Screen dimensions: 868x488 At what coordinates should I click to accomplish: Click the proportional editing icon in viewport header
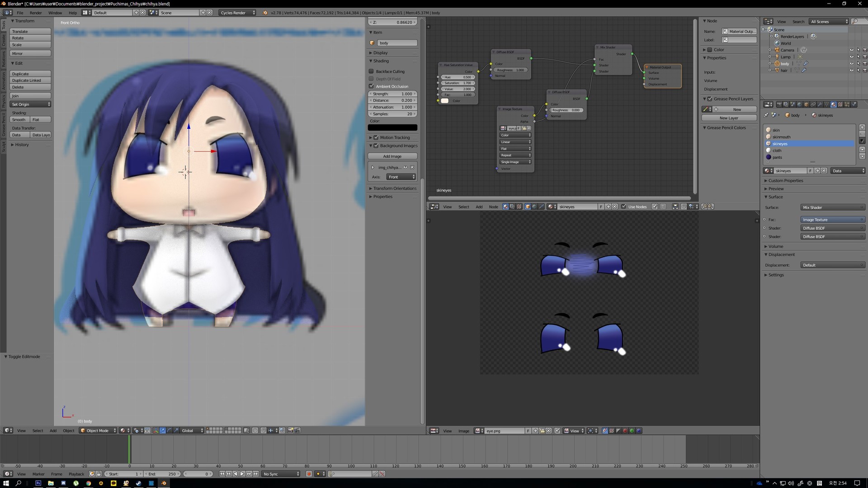[x=255, y=431]
